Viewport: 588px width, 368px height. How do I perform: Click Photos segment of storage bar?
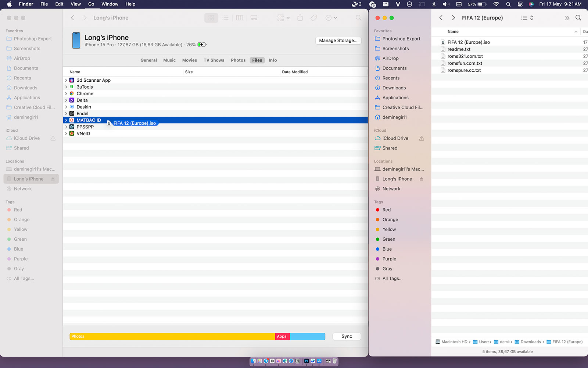(x=172, y=336)
